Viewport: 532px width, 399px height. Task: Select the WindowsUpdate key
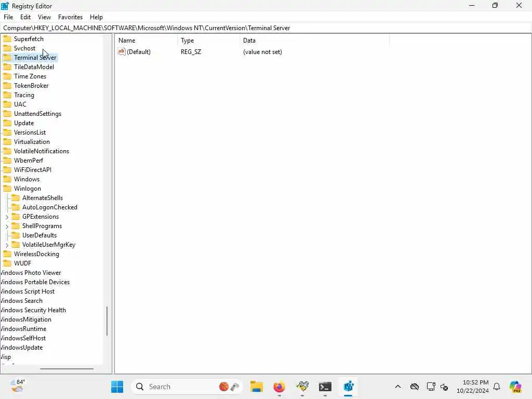tap(22, 348)
